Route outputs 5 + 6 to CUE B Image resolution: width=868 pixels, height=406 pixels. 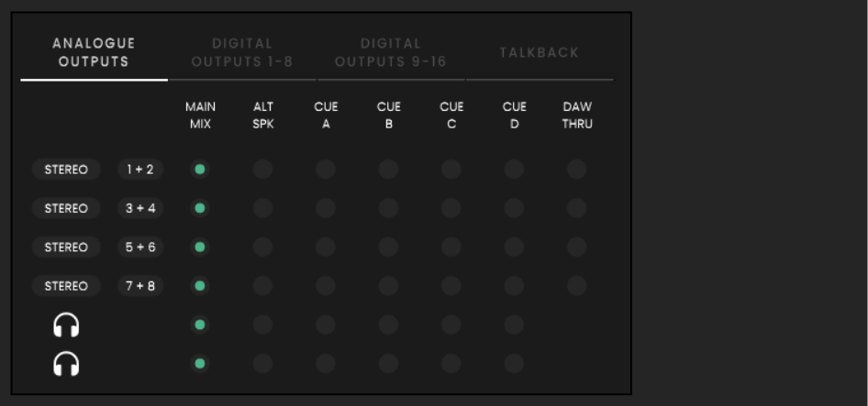(x=389, y=247)
